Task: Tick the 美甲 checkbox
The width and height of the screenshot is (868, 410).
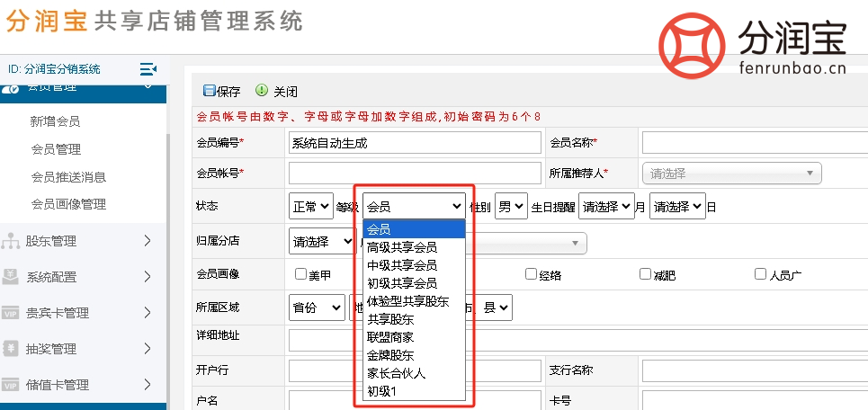Action: [300, 274]
